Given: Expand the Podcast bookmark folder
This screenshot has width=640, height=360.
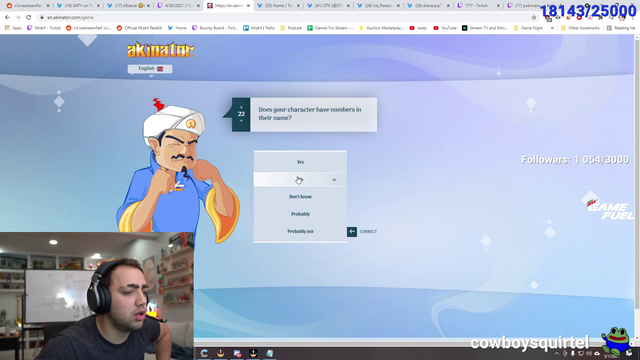Looking at the screenshot, I should tap(291, 28).
